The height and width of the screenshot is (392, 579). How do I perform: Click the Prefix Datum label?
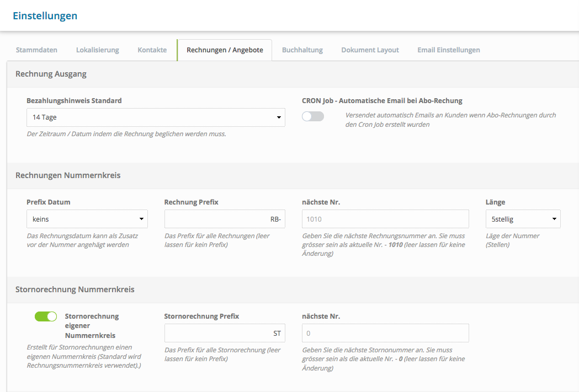(49, 202)
